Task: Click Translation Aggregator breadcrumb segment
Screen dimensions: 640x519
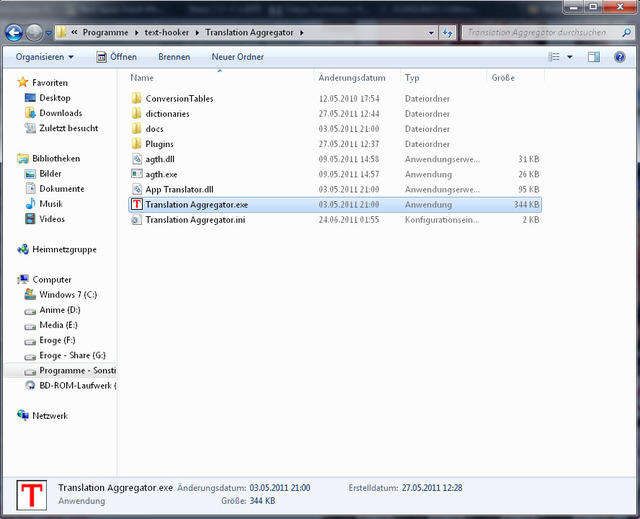Action: 249,32
